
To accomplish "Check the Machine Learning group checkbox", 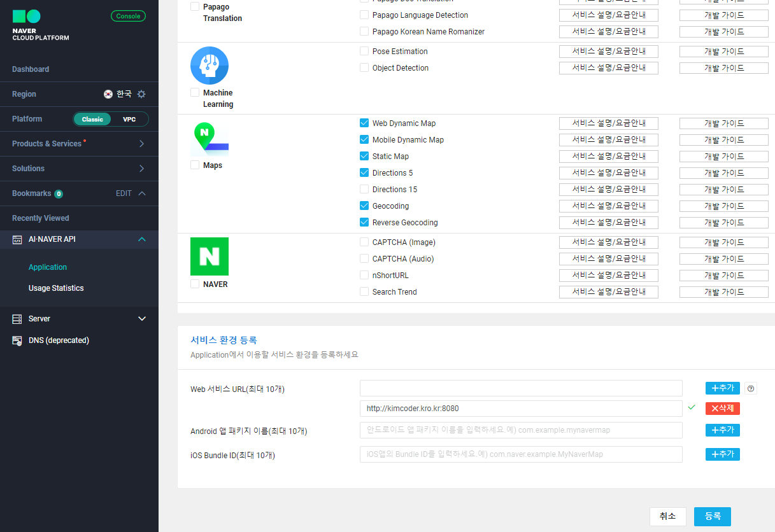I will 195,93.
